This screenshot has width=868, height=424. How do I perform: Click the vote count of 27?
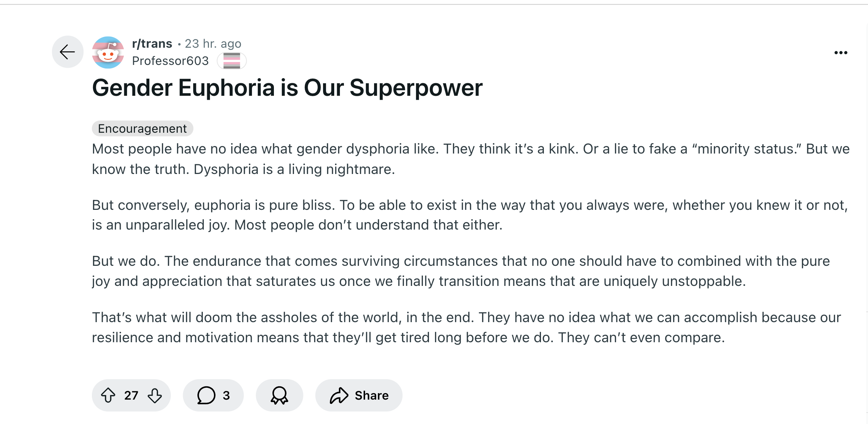pos(131,395)
